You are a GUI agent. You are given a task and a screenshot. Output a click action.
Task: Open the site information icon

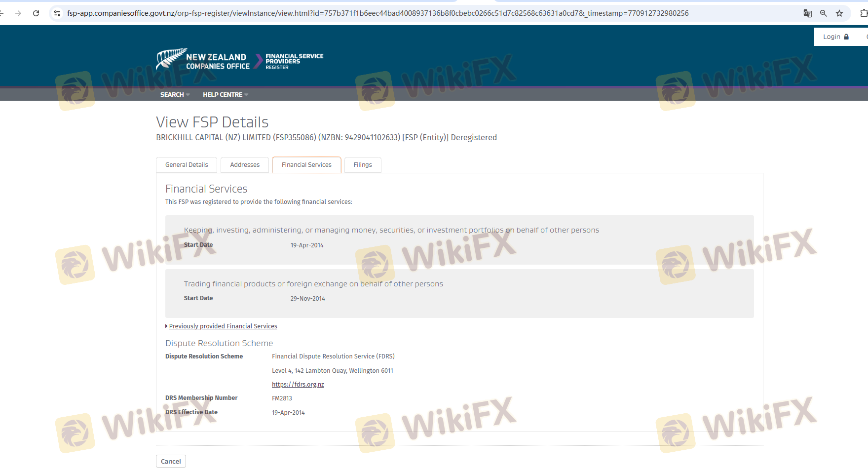(57, 13)
